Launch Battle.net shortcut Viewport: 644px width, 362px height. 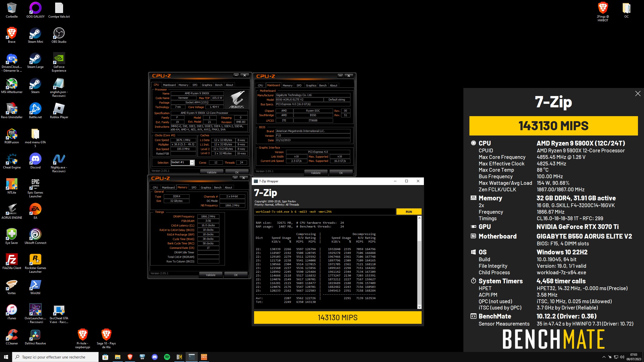point(35,111)
